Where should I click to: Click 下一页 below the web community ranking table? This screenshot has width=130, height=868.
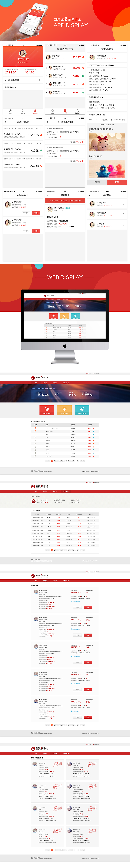pyautogui.click(x=82, y=461)
